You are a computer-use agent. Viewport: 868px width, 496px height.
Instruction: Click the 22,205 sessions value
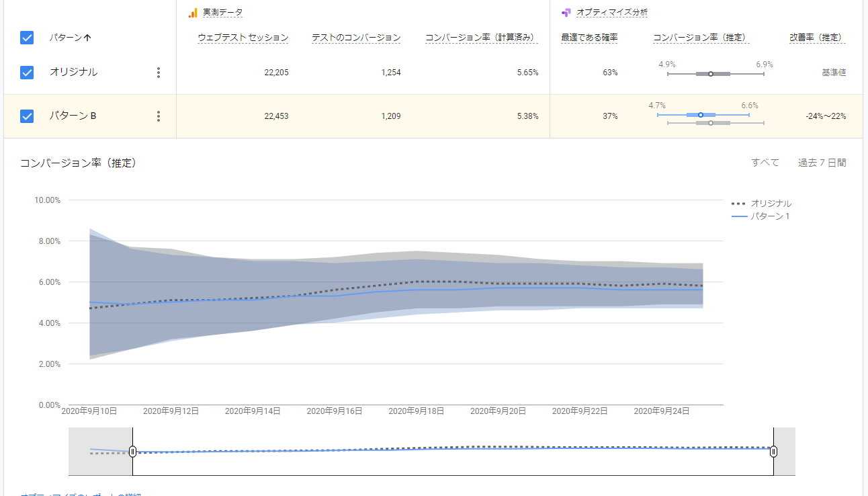click(x=276, y=73)
